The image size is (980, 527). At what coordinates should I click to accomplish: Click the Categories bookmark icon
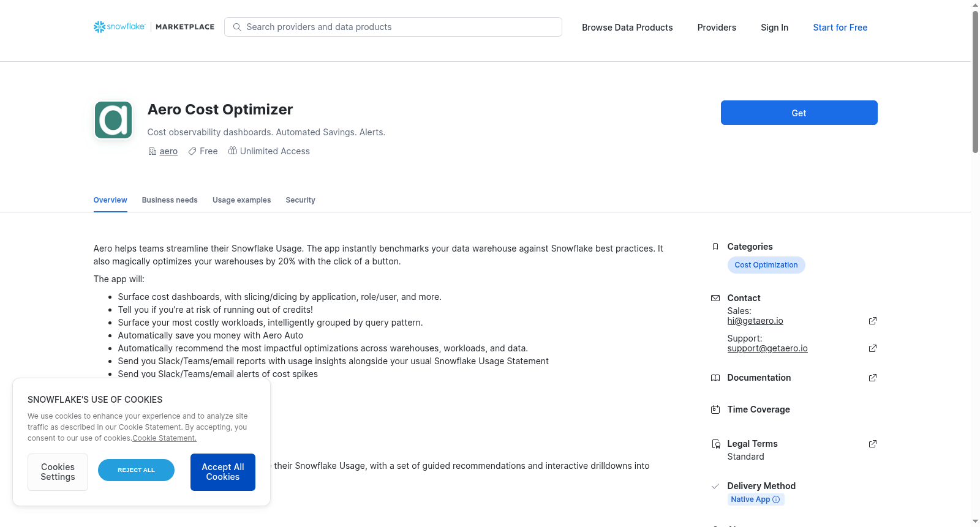[x=715, y=247]
